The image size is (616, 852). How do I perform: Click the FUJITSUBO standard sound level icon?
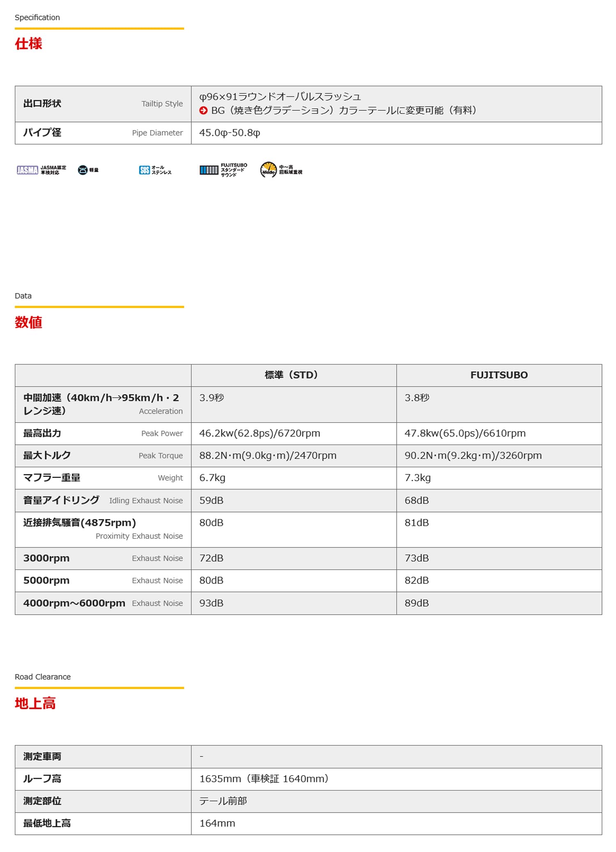click(x=209, y=170)
